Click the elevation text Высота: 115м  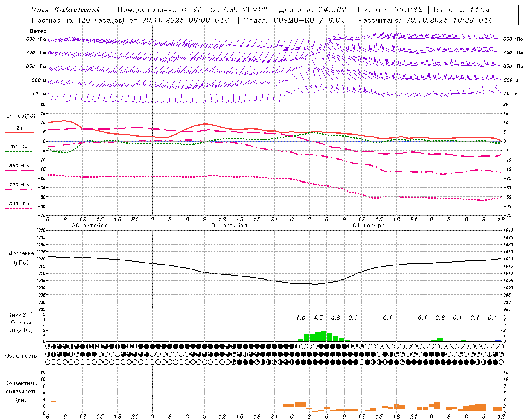click(x=461, y=10)
